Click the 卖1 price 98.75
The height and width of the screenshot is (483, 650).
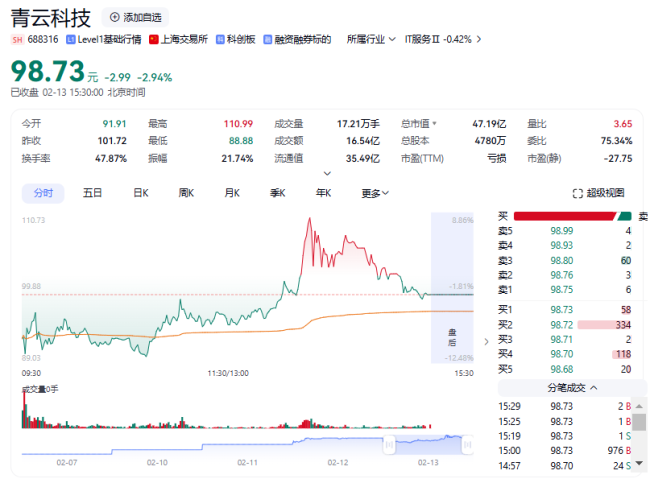[562, 290]
